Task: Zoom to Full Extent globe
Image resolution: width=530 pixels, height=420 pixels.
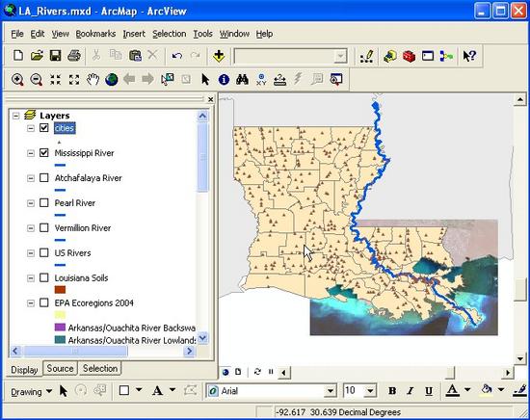Action: [112, 80]
